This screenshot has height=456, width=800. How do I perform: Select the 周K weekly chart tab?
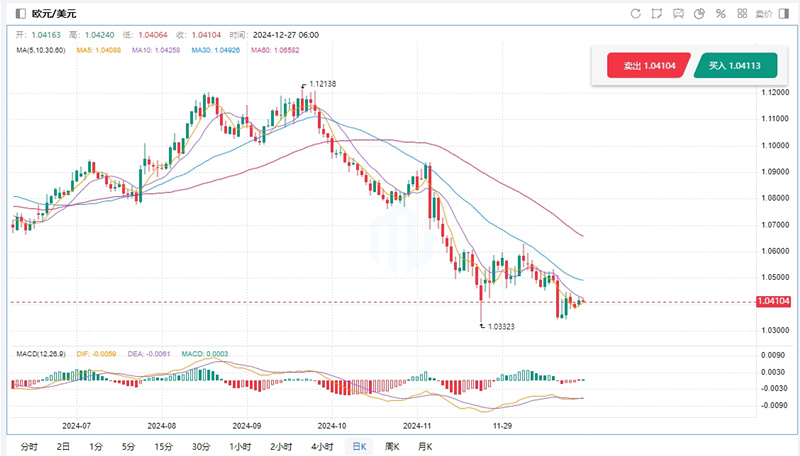(392, 446)
